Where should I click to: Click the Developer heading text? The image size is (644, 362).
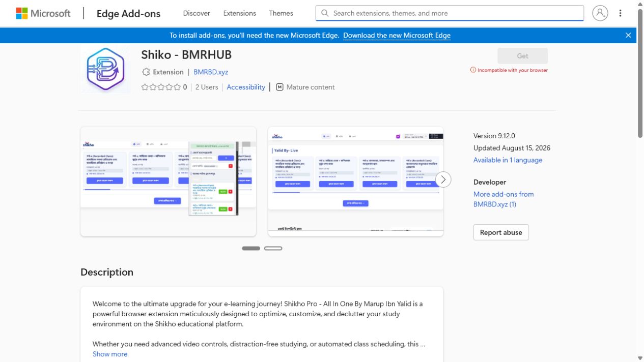(x=490, y=182)
